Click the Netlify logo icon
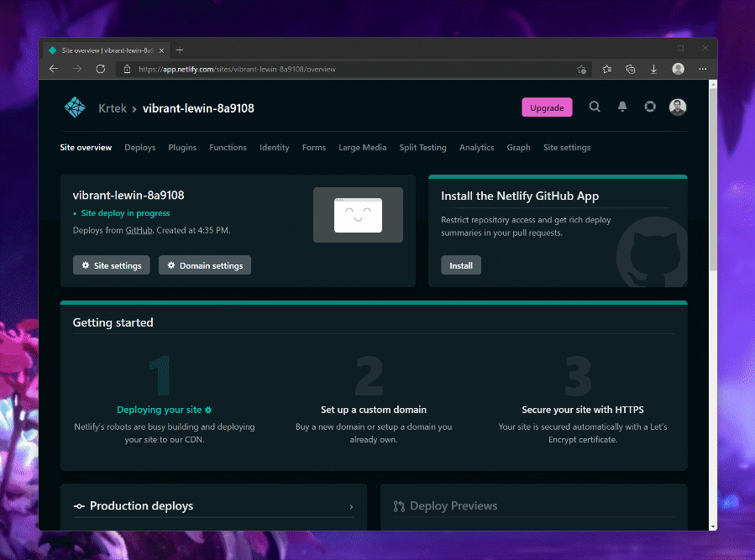The width and height of the screenshot is (755, 560). [x=75, y=107]
